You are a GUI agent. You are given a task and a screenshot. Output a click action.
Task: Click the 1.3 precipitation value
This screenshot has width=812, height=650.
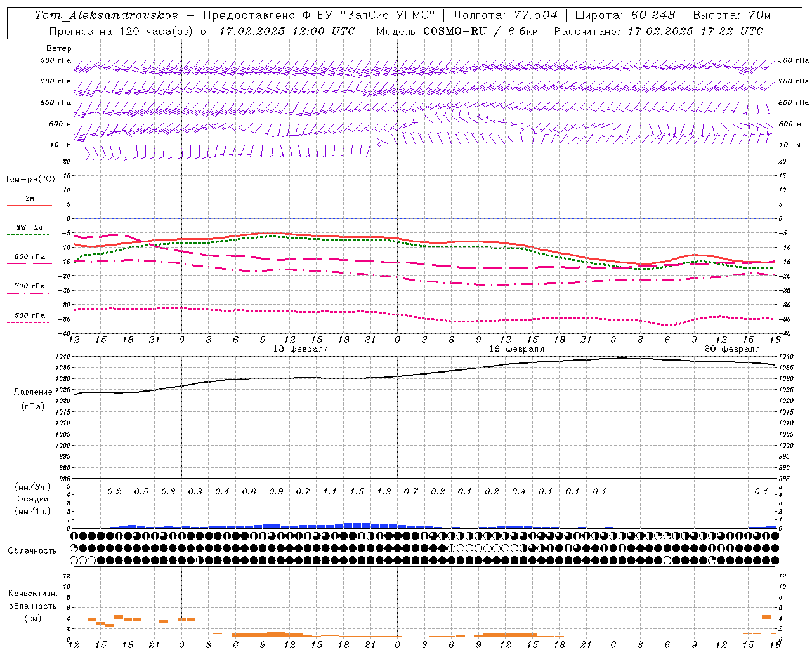[384, 491]
